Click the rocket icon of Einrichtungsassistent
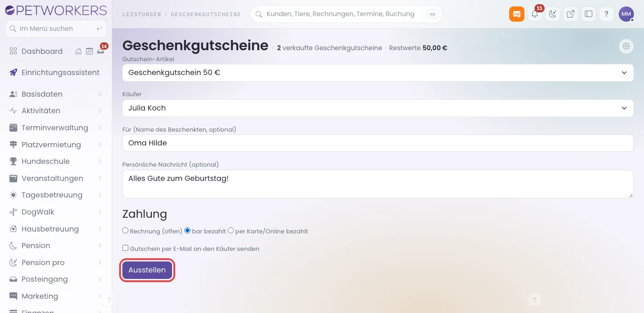The image size is (644, 313). pos(13,72)
